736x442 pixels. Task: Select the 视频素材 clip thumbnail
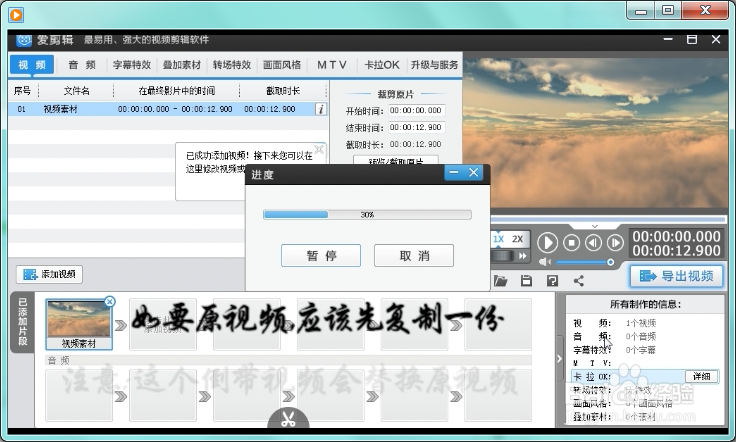(79, 324)
